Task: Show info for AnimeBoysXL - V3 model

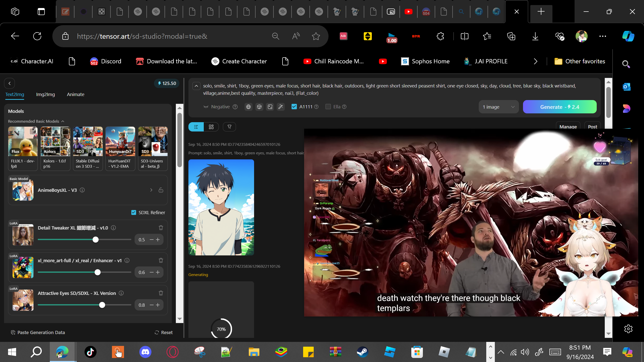Action: point(82,190)
